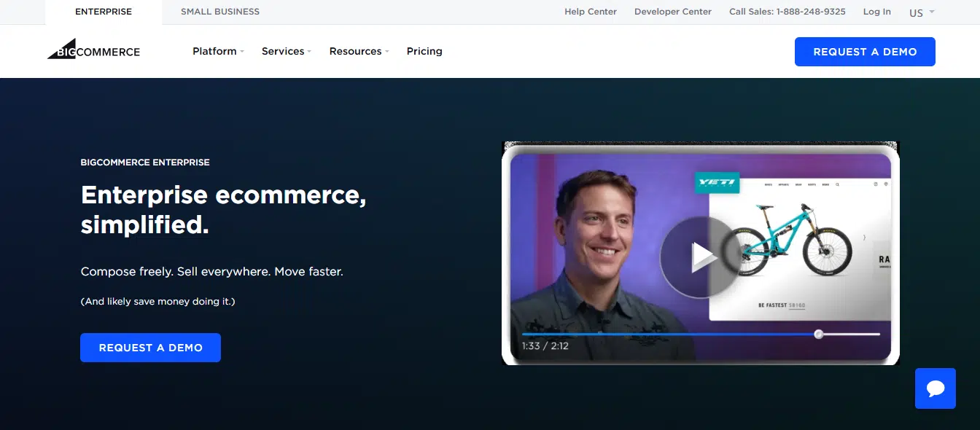The image size is (980, 430).
Task: Click Request a Demo in the header
Action: (865, 52)
